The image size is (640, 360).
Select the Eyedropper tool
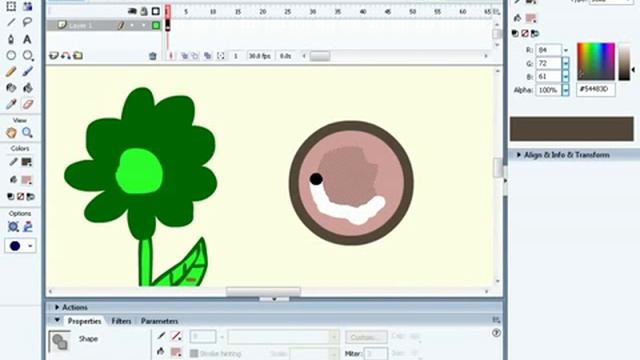[11, 104]
